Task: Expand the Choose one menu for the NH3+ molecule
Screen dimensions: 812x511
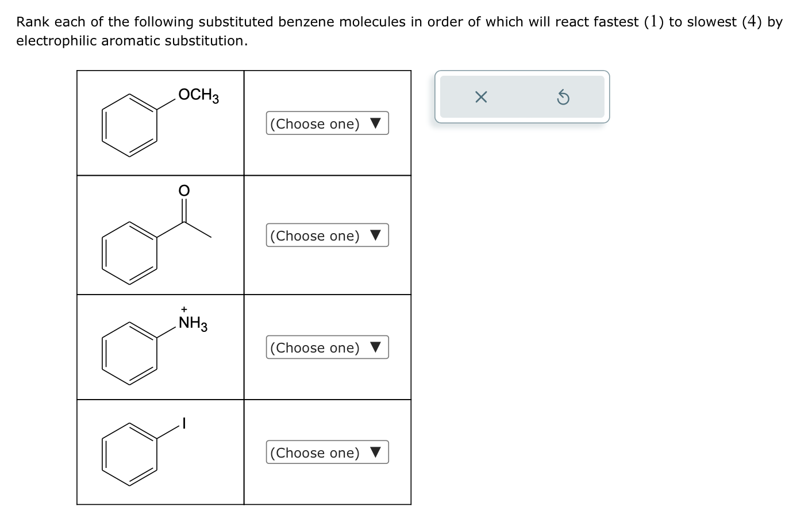Action: pyautogui.click(x=327, y=347)
